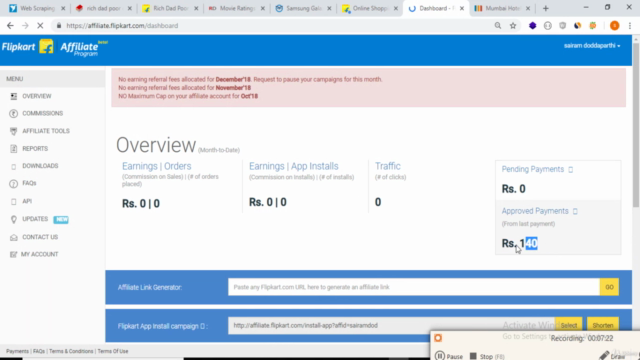Image resolution: width=640 pixels, height=360 pixels.
Task: Open the Pending Payments link
Action: (x=533, y=169)
